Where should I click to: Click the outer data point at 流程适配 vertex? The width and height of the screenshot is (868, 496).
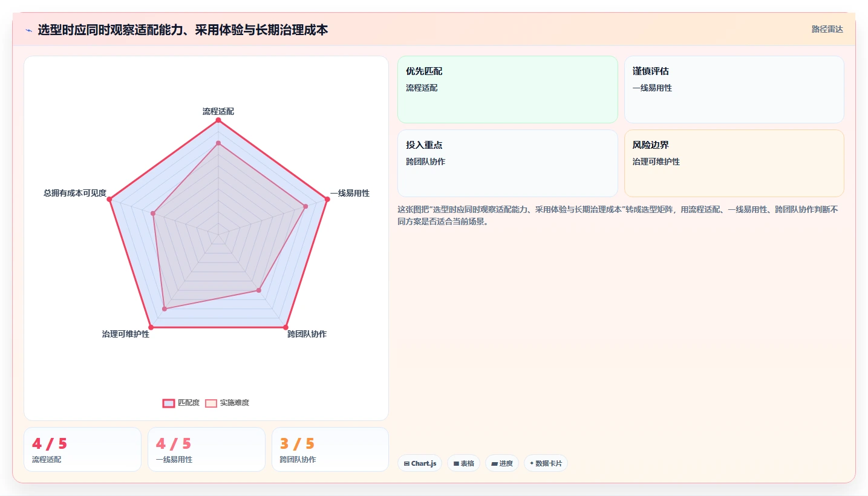pos(218,120)
